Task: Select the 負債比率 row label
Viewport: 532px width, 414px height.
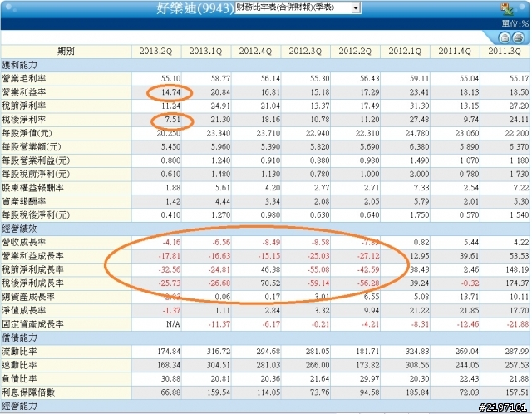Action: click(19, 379)
